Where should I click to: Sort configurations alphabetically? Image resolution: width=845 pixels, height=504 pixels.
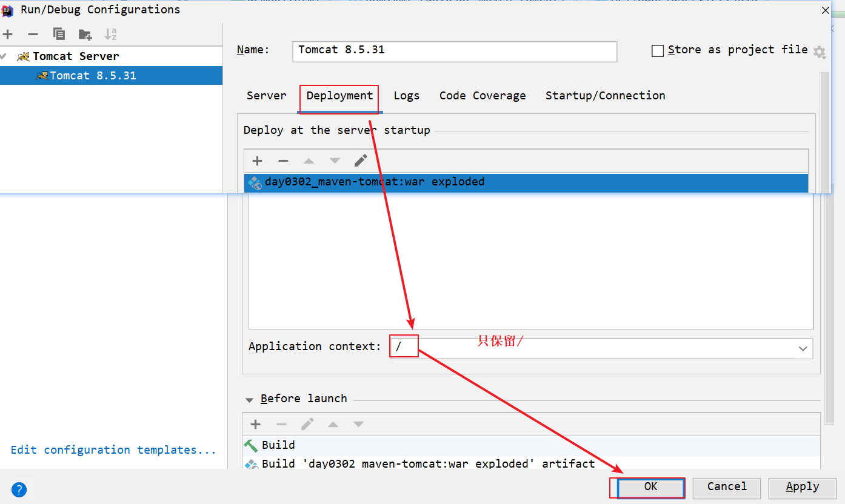click(x=110, y=35)
